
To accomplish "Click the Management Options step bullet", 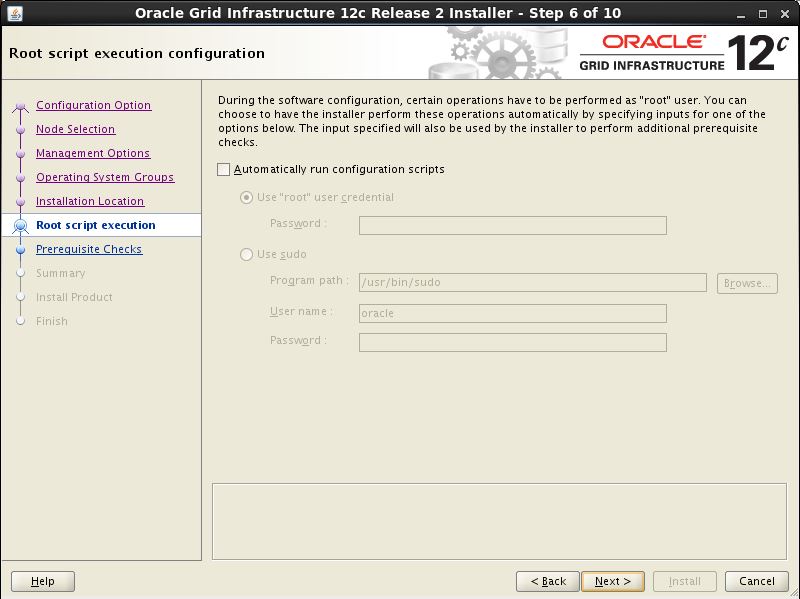I will tap(20, 154).
